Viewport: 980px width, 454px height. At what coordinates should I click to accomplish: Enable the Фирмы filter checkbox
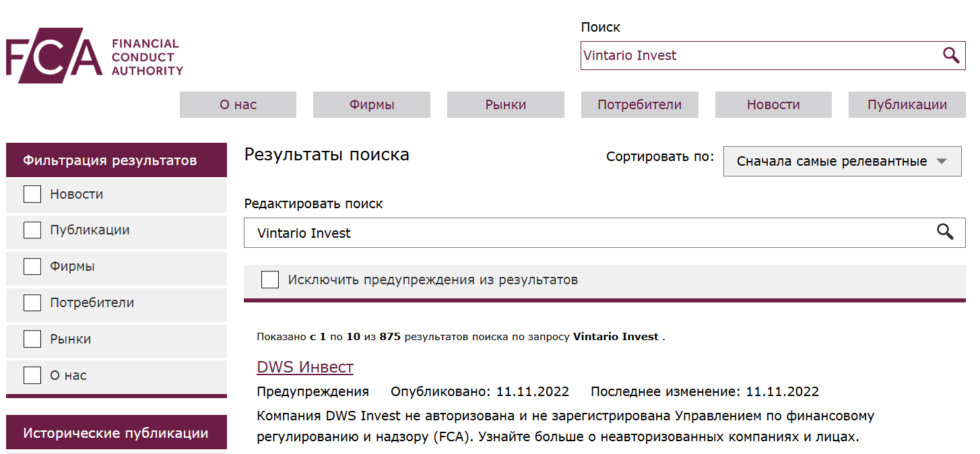[x=32, y=266]
